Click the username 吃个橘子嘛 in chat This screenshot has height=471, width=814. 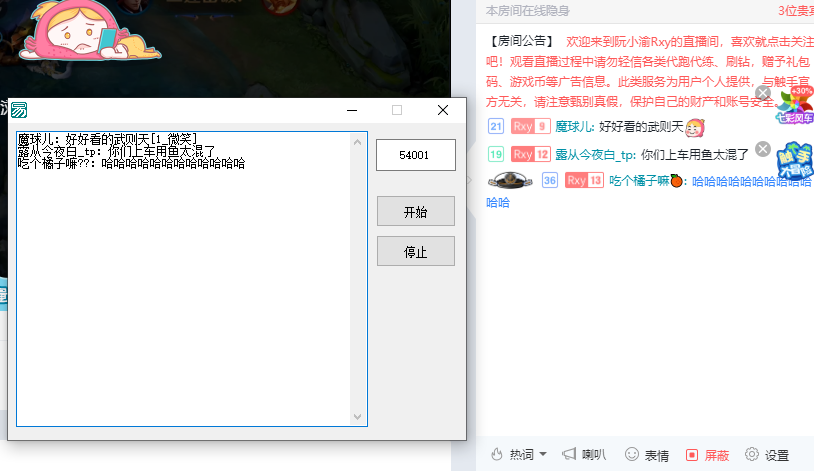(x=639, y=181)
